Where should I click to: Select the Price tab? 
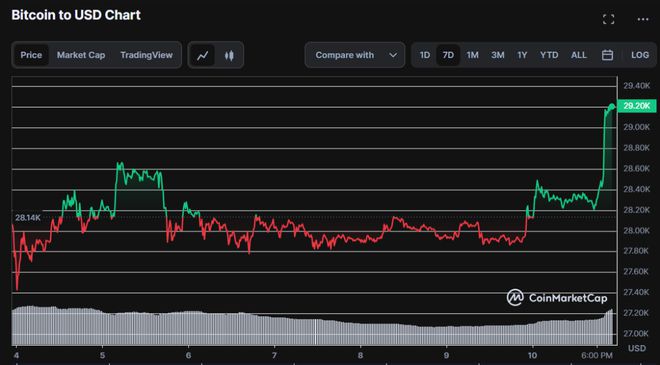pos(31,55)
